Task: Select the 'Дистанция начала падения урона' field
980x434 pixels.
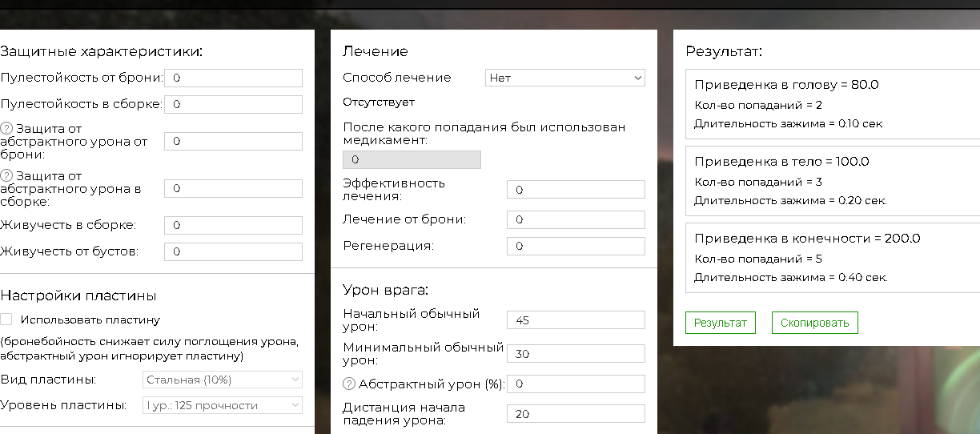Action: click(x=576, y=414)
